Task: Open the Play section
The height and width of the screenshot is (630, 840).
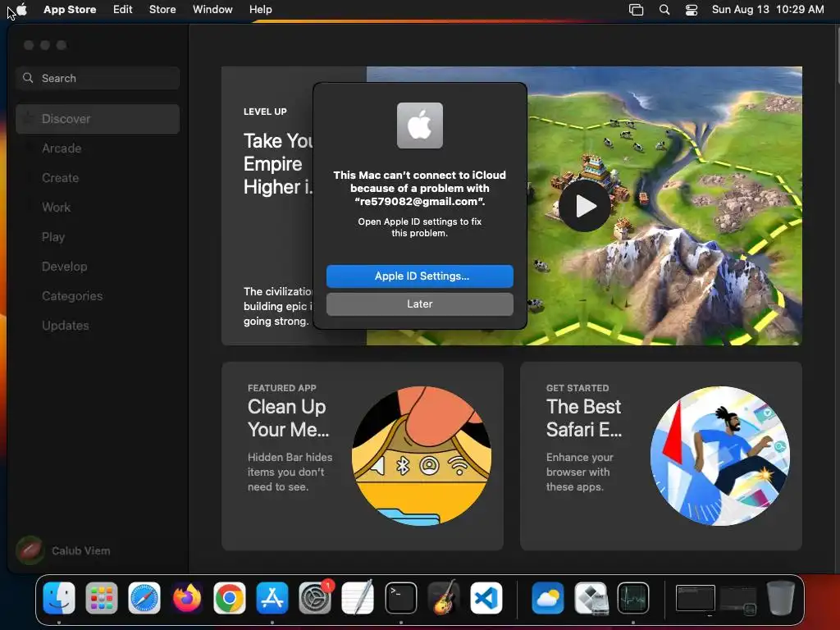Action: tap(53, 237)
